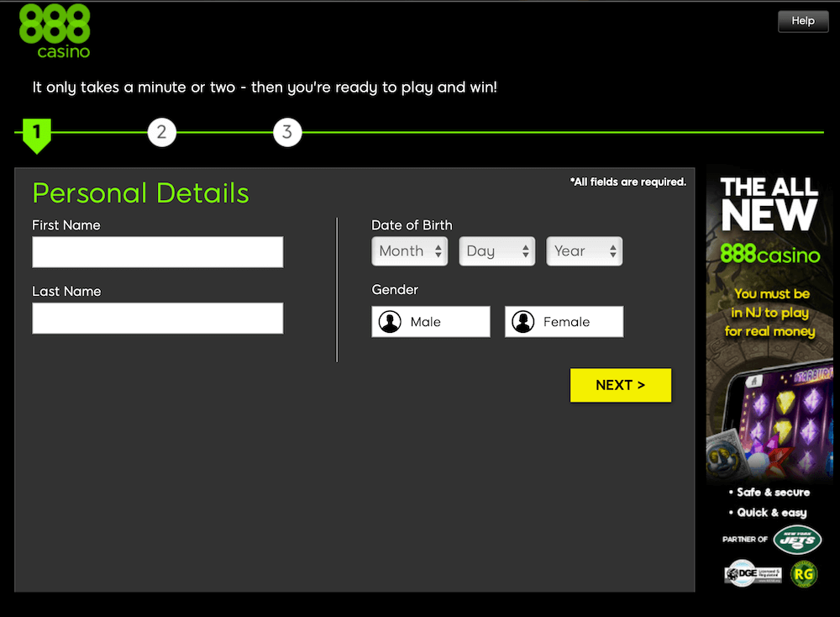Screen dimensions: 840x617
Task: Click '*All fields are required.' note
Action: (x=627, y=182)
